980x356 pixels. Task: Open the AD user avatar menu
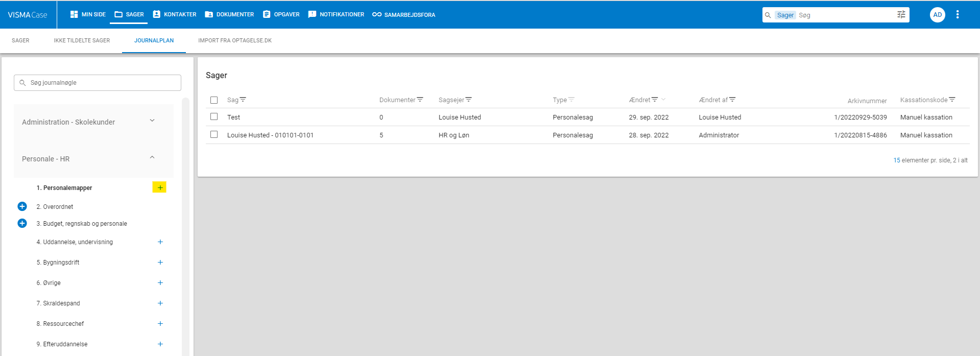click(x=938, y=15)
